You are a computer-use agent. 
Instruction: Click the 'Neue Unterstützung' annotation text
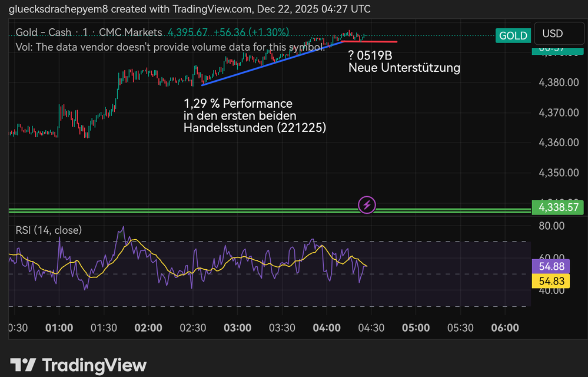[404, 68]
